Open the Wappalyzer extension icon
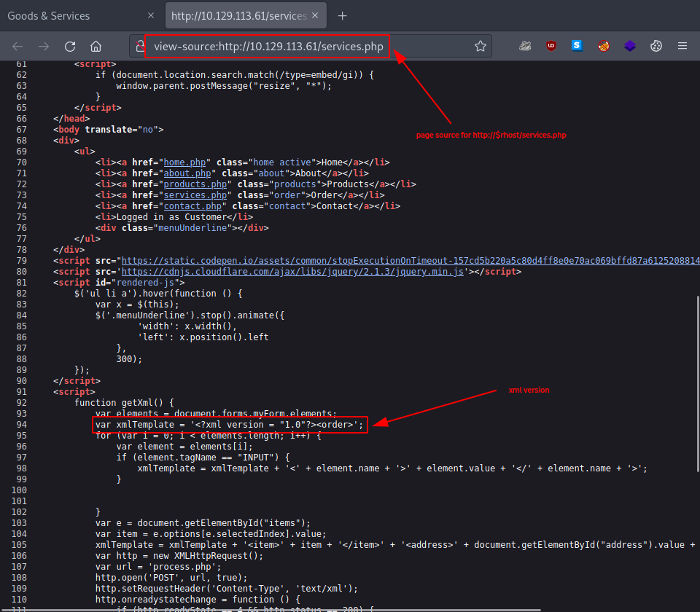This screenshot has width=700, height=612. 630,45
